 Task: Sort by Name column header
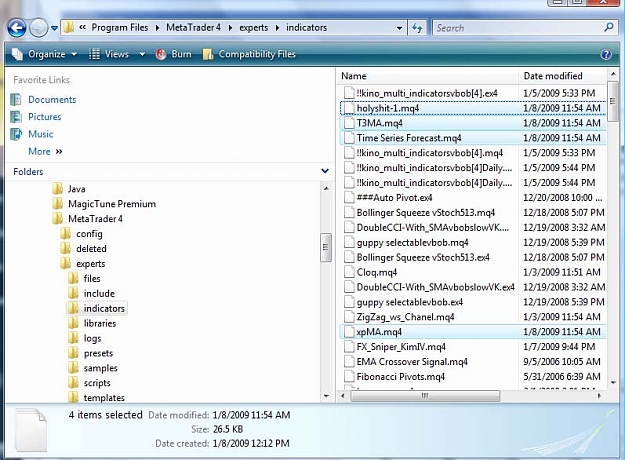click(428, 76)
